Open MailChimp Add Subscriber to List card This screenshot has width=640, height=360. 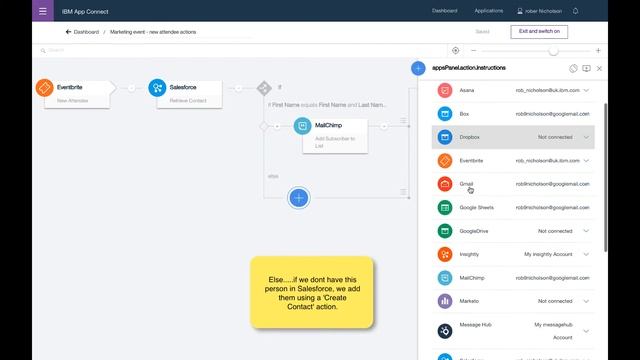coord(335,136)
